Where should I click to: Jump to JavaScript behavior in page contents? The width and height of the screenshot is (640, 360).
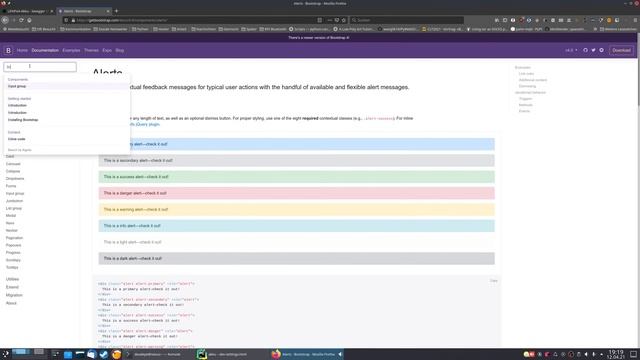point(530,93)
